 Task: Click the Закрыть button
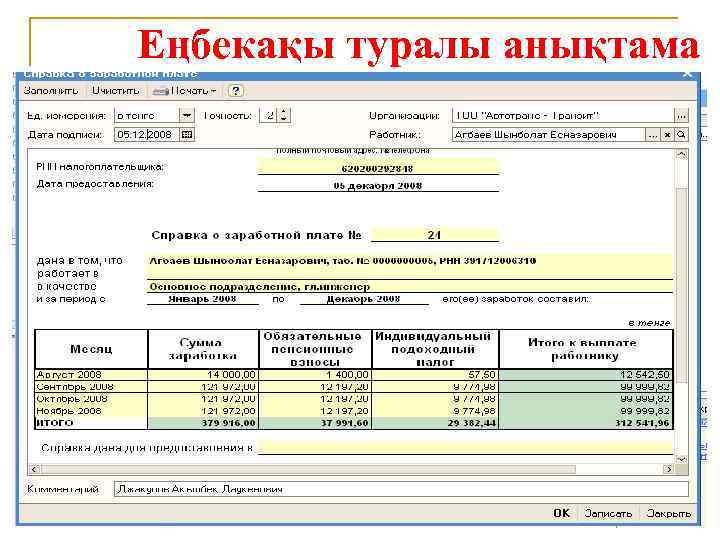tap(668, 513)
